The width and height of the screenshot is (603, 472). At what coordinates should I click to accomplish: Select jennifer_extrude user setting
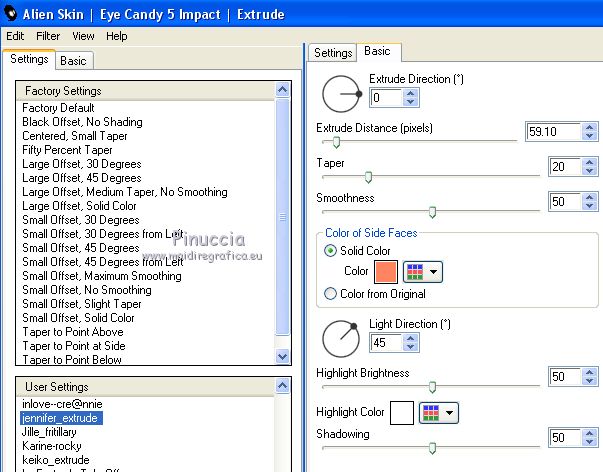pyautogui.click(x=61, y=418)
